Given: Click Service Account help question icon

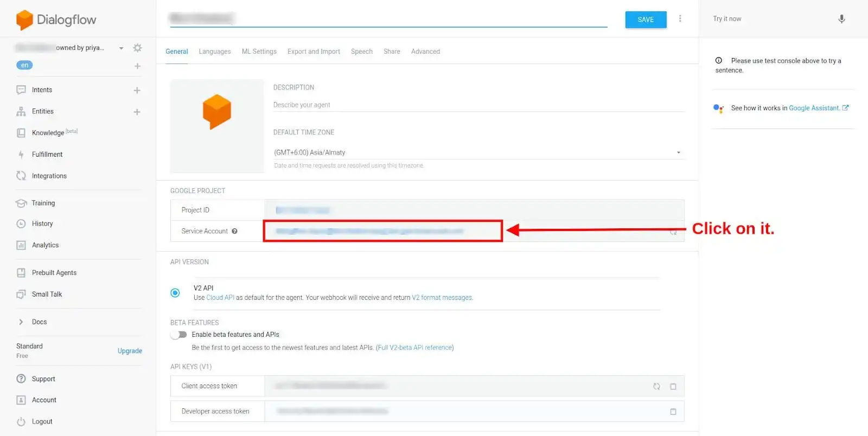Looking at the screenshot, I should [x=234, y=231].
